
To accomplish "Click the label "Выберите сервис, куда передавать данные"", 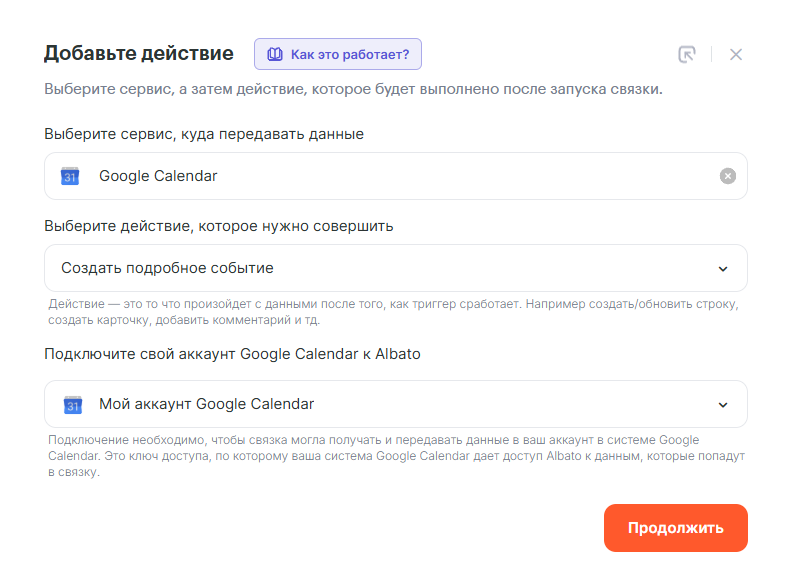I will pos(204,134).
